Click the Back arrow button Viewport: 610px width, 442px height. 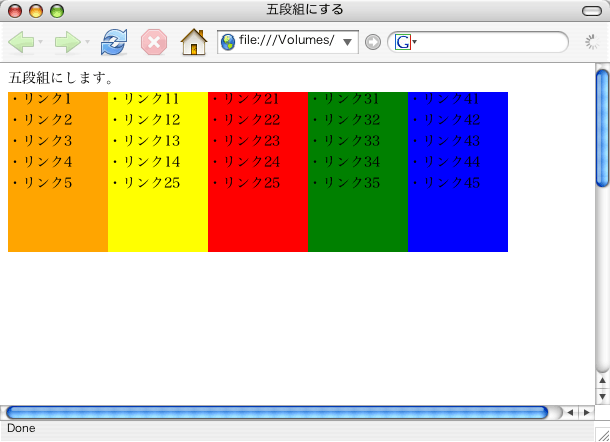[21, 43]
